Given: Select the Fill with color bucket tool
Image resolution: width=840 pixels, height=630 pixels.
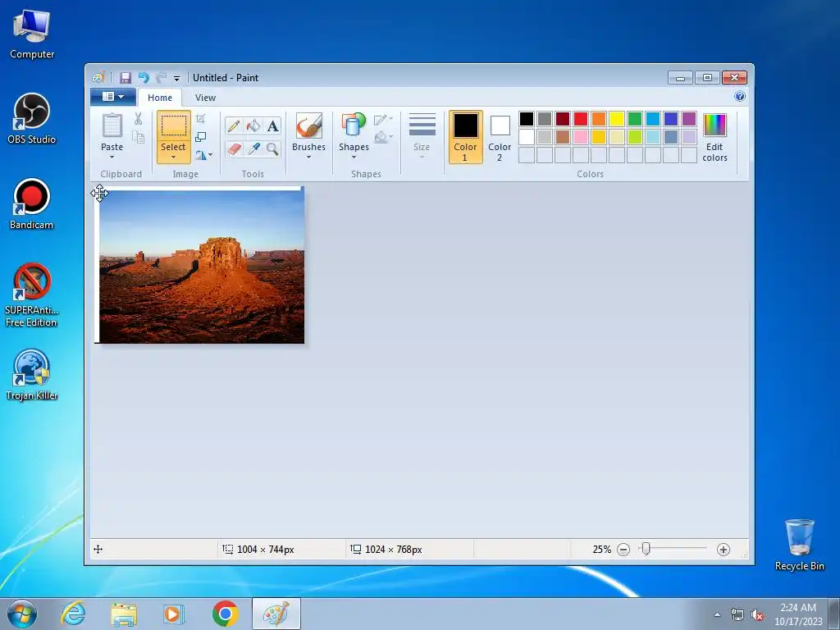Looking at the screenshot, I should 253,126.
